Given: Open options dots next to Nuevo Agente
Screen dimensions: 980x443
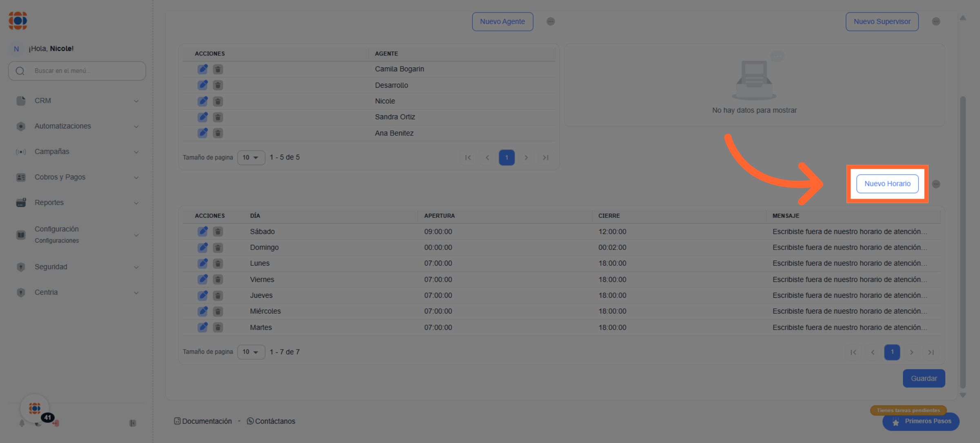Looking at the screenshot, I should (x=550, y=22).
